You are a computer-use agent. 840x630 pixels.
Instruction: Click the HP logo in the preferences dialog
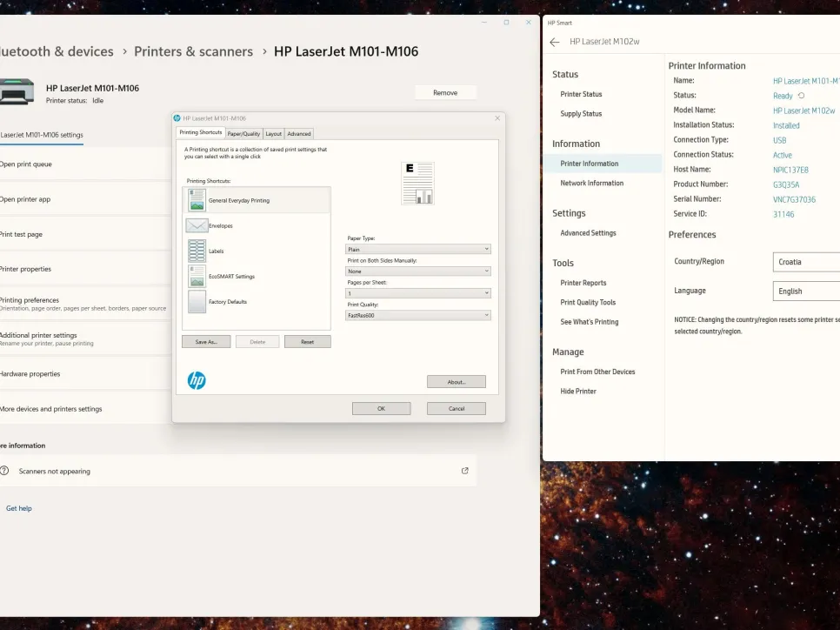coord(197,380)
